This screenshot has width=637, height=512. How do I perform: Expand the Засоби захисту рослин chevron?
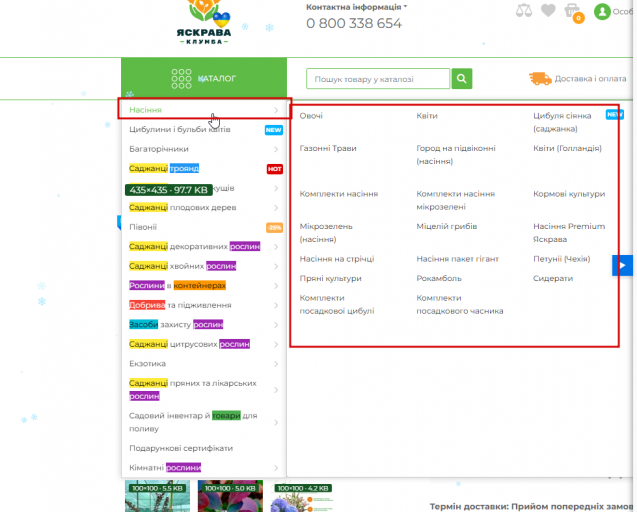[x=276, y=325]
